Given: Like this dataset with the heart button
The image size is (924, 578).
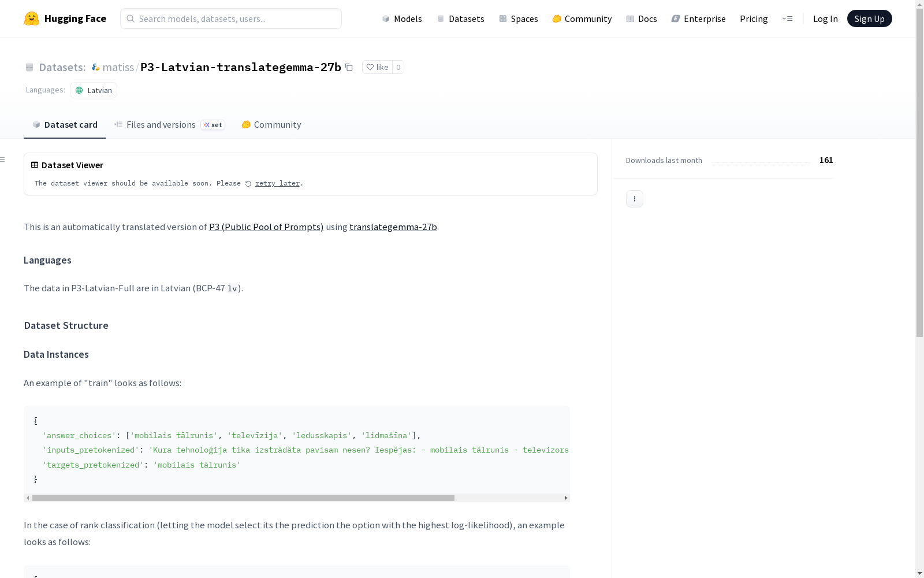Looking at the screenshot, I should 377,67.
